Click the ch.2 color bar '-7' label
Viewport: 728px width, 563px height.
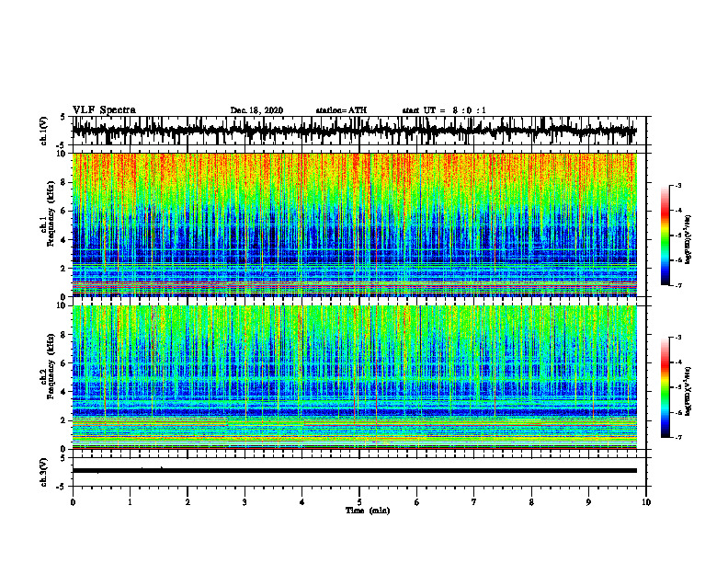(x=678, y=438)
